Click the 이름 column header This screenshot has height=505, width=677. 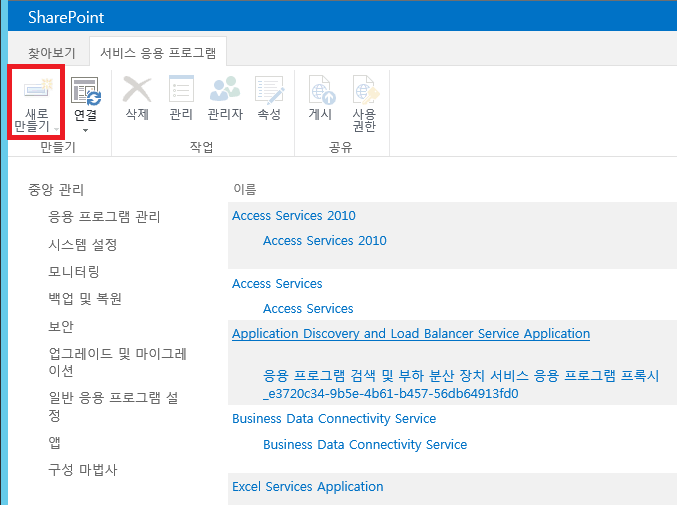coord(245,189)
